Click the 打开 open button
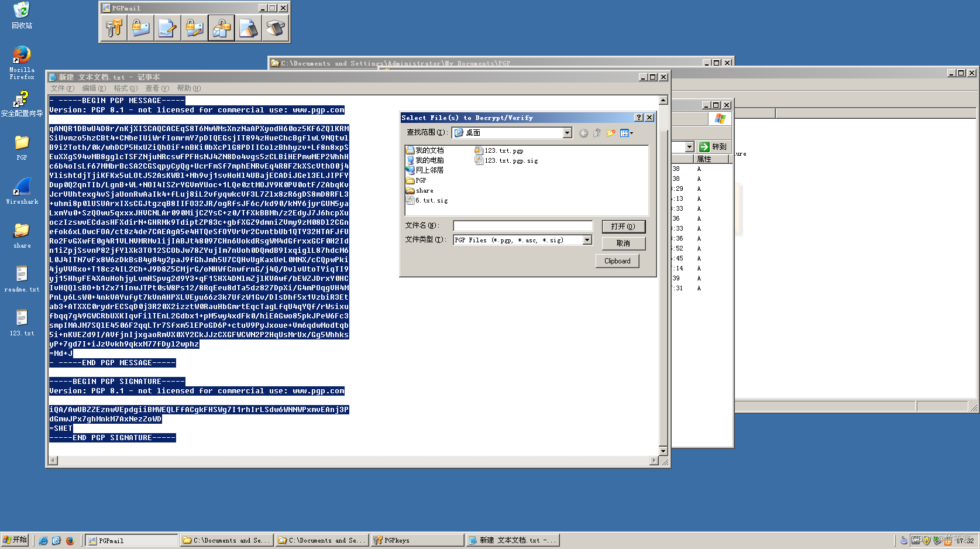Screen dimensions: 980x549 coord(624,227)
